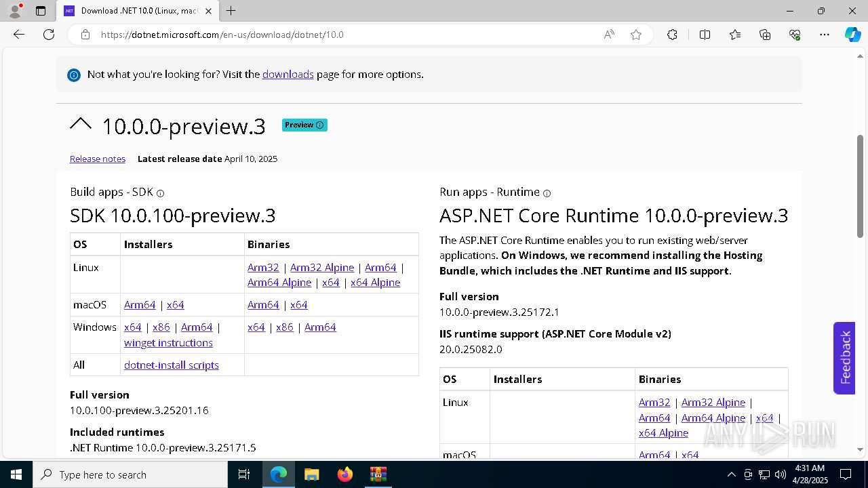Click the Preview badge info

tap(304, 125)
